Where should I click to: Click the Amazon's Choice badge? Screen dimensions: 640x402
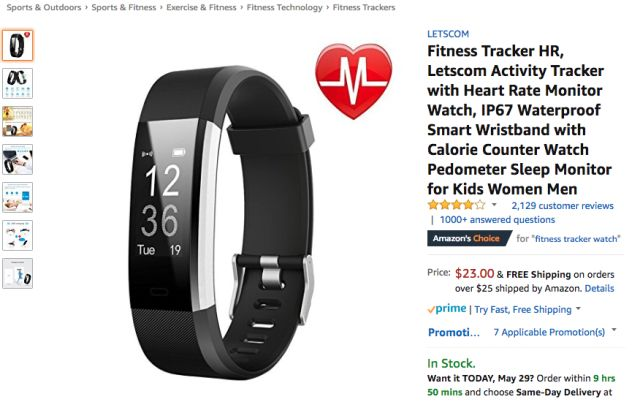coord(469,238)
